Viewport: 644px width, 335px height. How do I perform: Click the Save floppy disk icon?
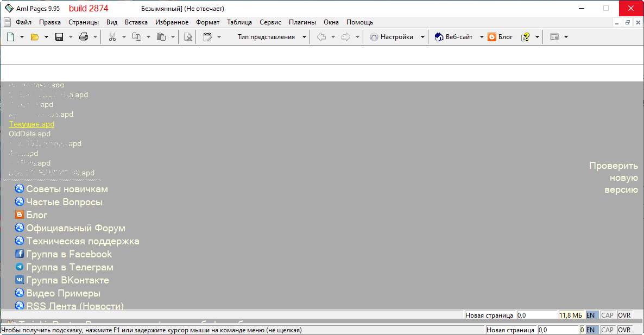[59, 37]
